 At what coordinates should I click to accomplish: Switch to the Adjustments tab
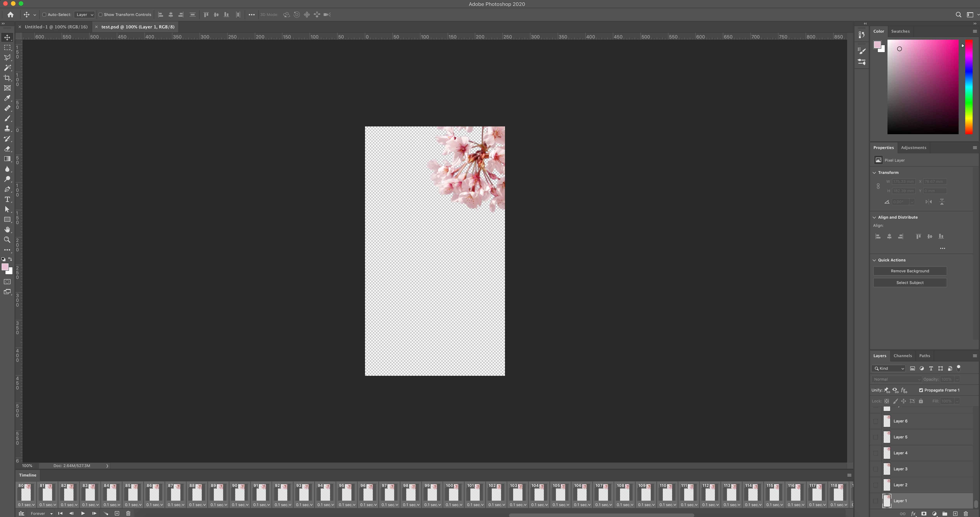(x=913, y=148)
